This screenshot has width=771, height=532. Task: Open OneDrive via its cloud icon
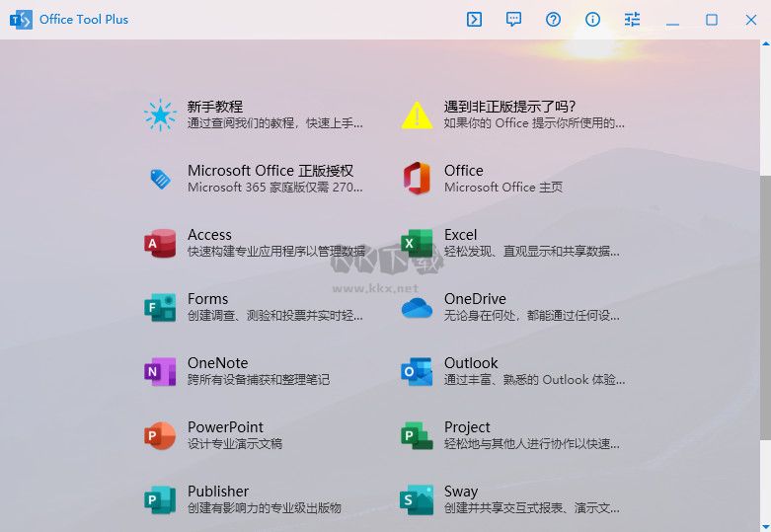pyautogui.click(x=417, y=308)
